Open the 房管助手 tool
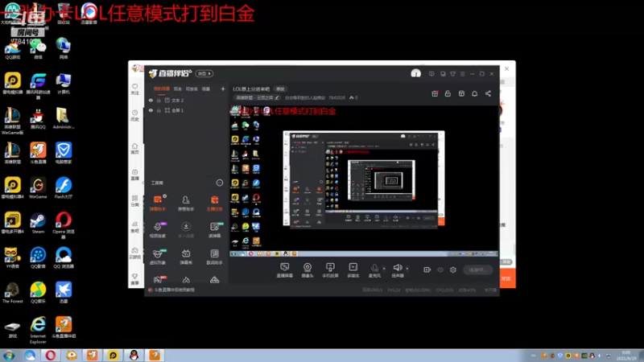The width and height of the screenshot is (644, 362). 186,204
